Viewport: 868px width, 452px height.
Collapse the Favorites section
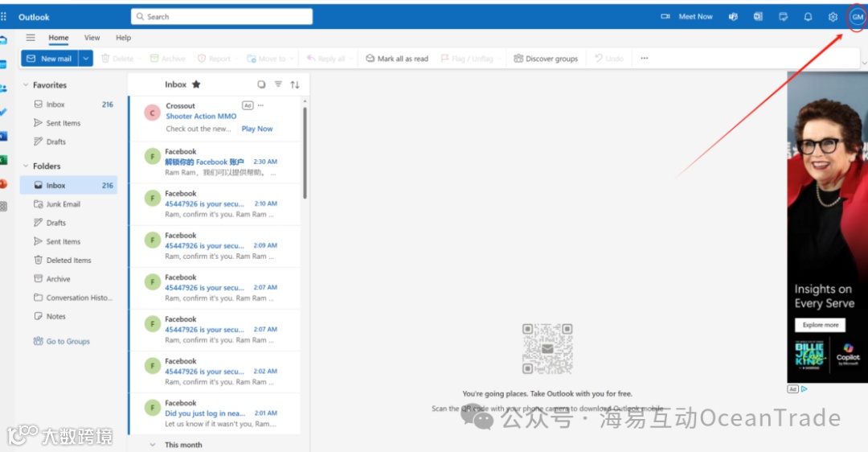(26, 84)
